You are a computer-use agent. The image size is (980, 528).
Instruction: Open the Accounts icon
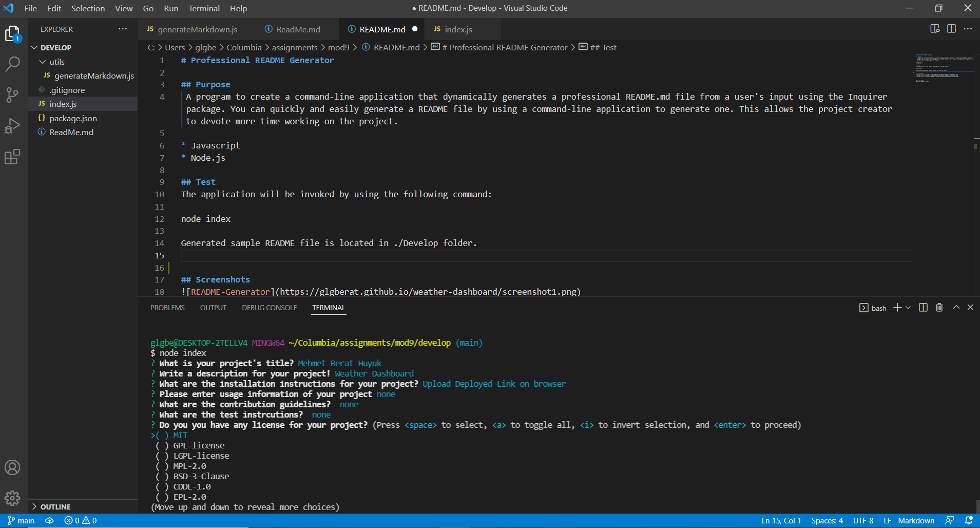point(12,467)
